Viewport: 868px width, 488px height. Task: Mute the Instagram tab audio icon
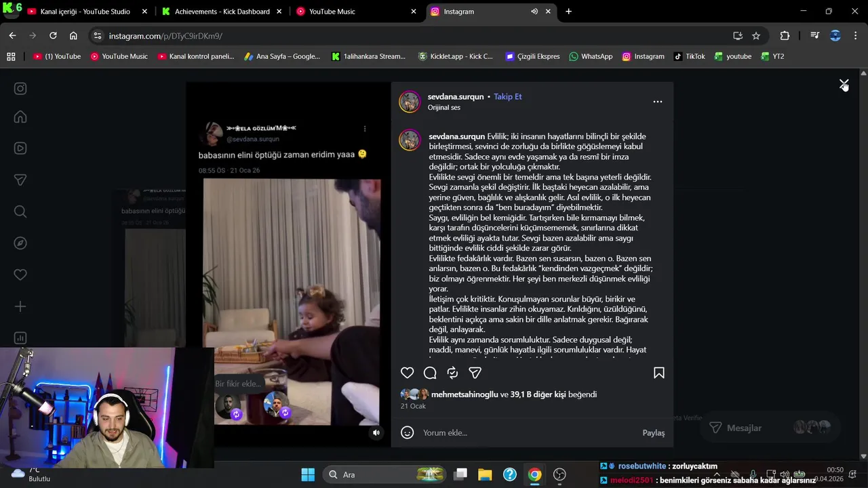pos(534,12)
